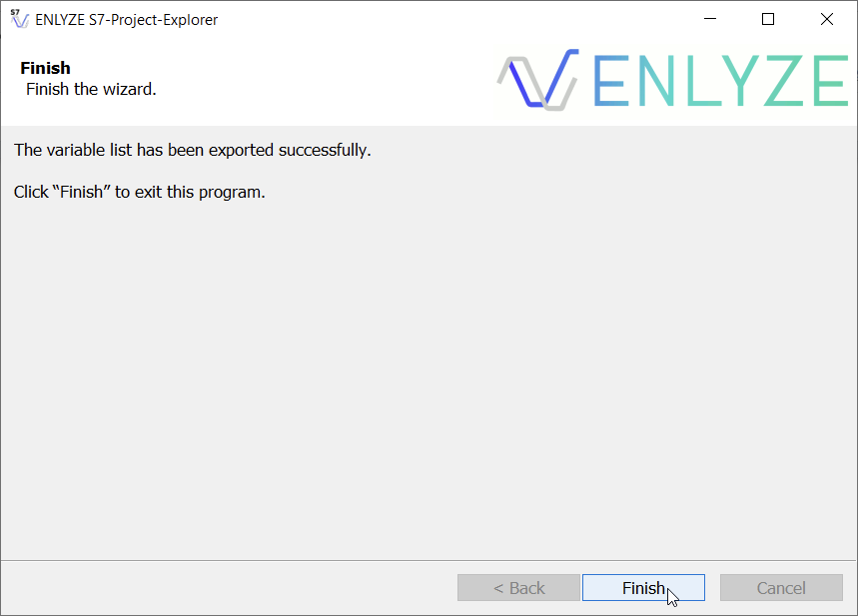Viewport: 858px width, 616px height.
Task: Click the ENLYZE S7-Project-Explorer title text
Action: click(125, 18)
